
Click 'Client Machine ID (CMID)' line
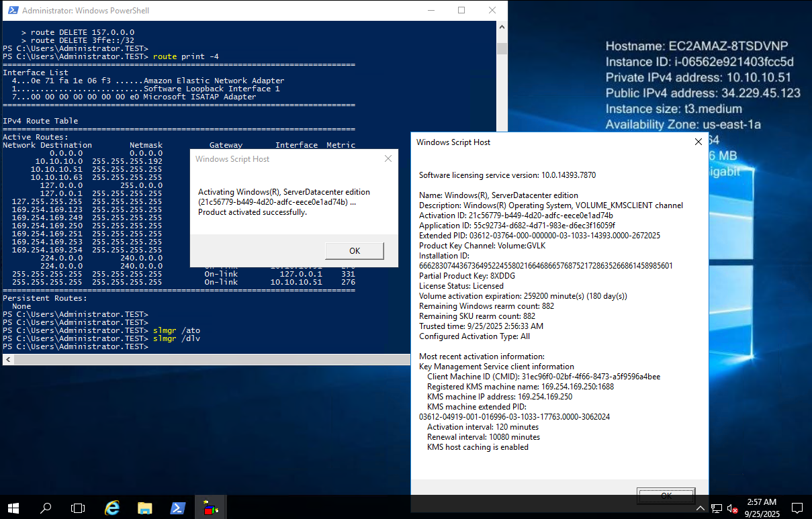(x=543, y=377)
